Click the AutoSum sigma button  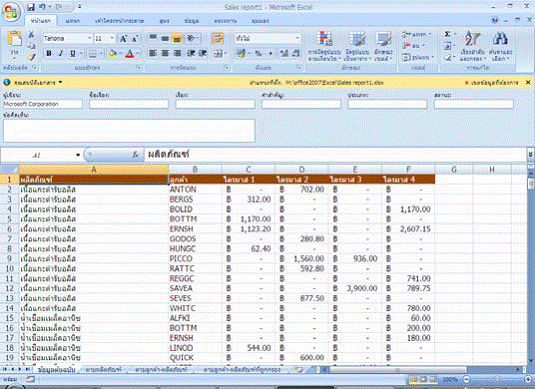point(448,34)
